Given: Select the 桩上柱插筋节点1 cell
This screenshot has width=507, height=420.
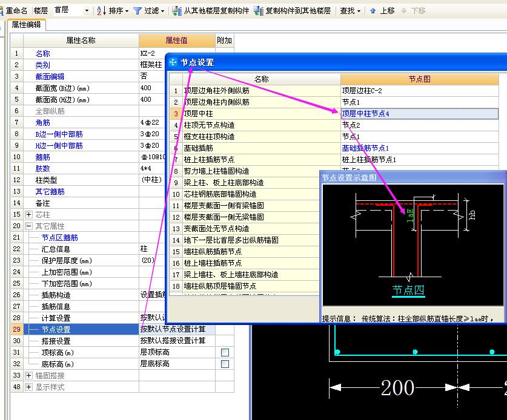Looking at the screenshot, I should click(x=419, y=160).
